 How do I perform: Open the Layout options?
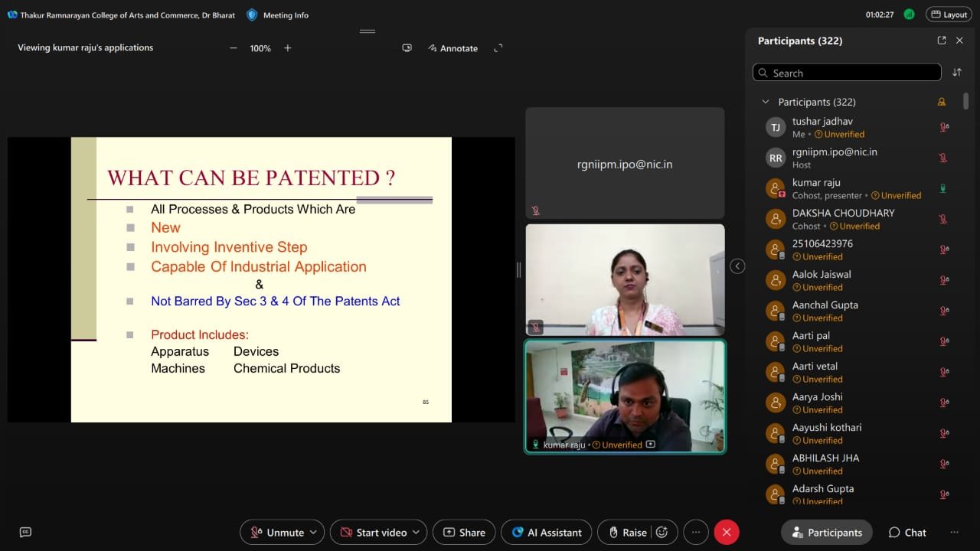tap(949, 15)
